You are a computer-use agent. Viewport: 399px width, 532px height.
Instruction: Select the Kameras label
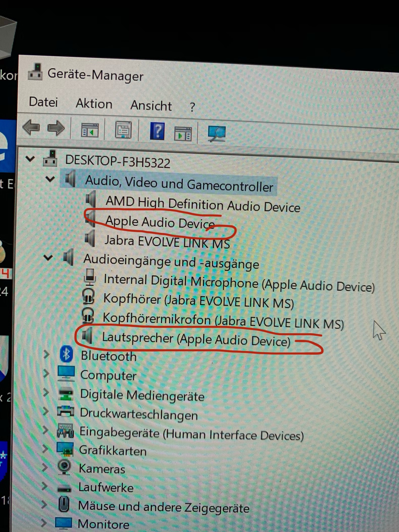pos(102,469)
